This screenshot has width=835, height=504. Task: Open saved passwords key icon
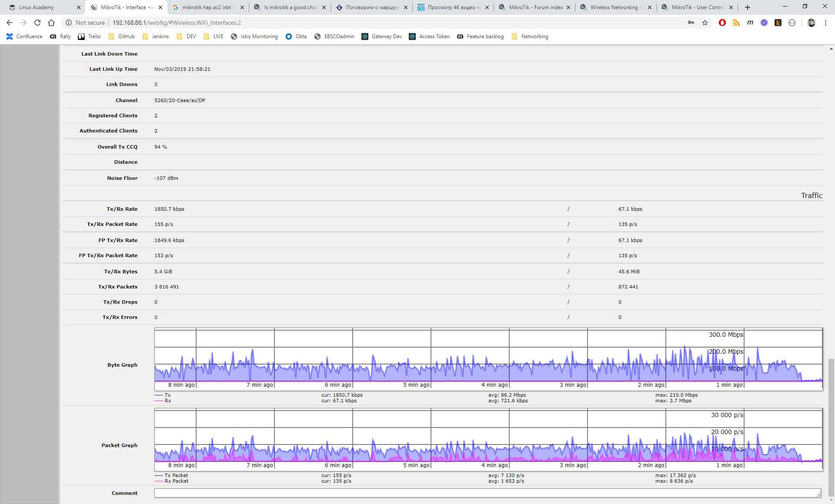click(691, 23)
